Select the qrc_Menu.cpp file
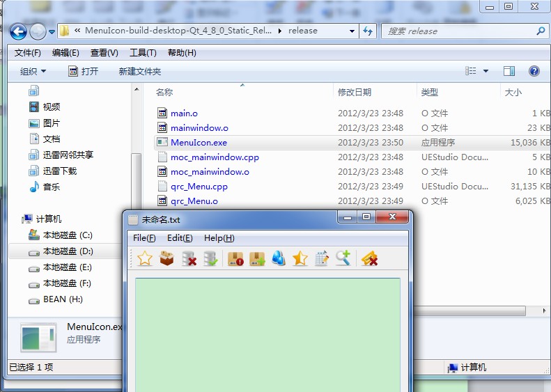 click(199, 187)
